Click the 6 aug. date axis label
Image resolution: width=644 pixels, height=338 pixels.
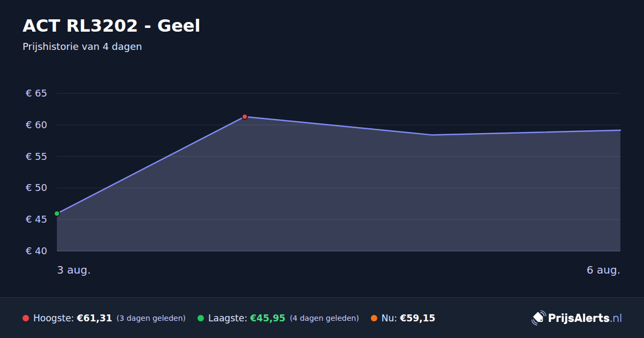[603, 270]
